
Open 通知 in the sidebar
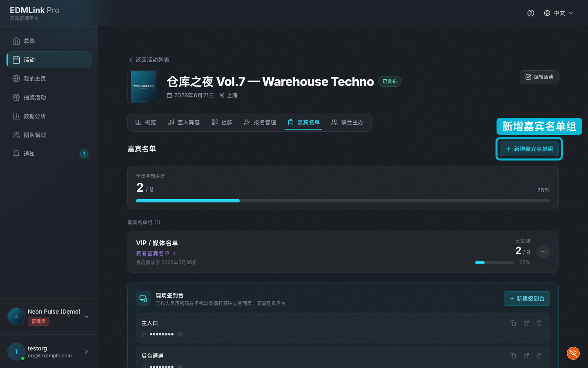coord(49,154)
